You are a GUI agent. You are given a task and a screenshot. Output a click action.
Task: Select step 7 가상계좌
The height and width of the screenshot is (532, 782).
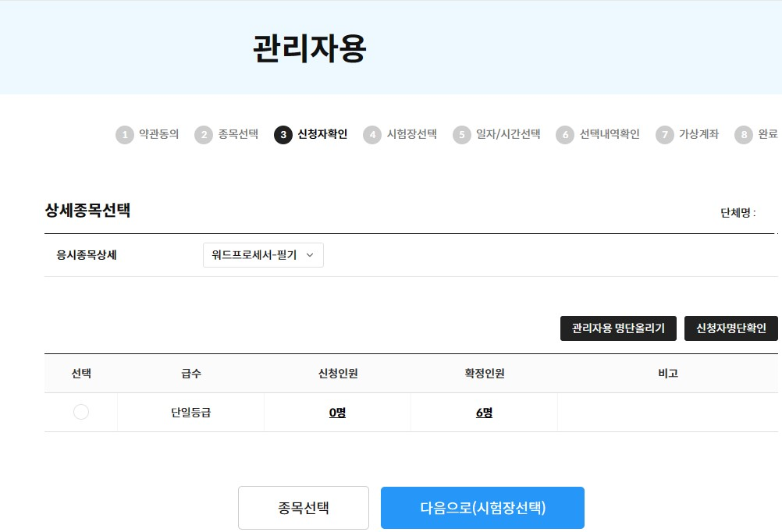687,135
